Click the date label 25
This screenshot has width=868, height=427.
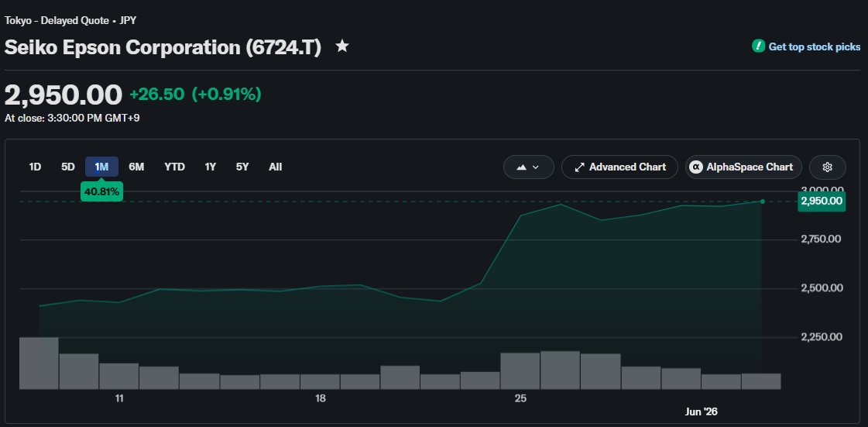point(520,398)
